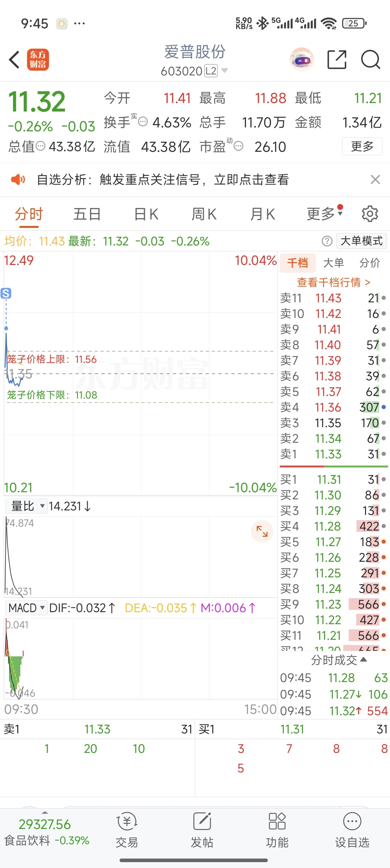
Task: Tap the share icon
Action: [x=337, y=59]
